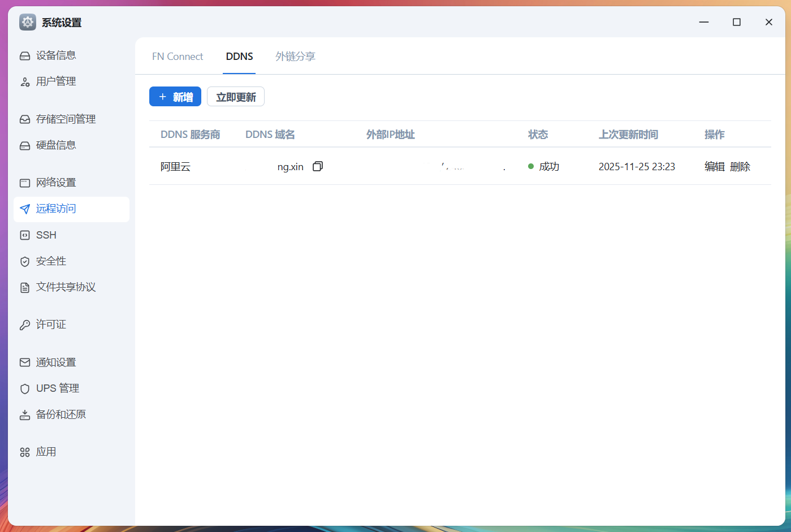Image resolution: width=791 pixels, height=532 pixels.
Task: Click the 文件共享协议 document icon
Action: (25, 287)
